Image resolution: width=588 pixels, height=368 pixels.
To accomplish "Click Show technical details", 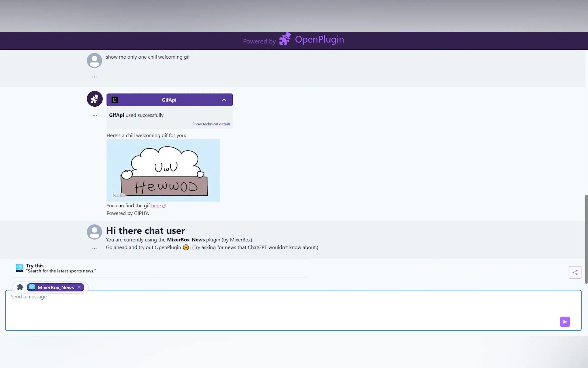I will point(211,124).
